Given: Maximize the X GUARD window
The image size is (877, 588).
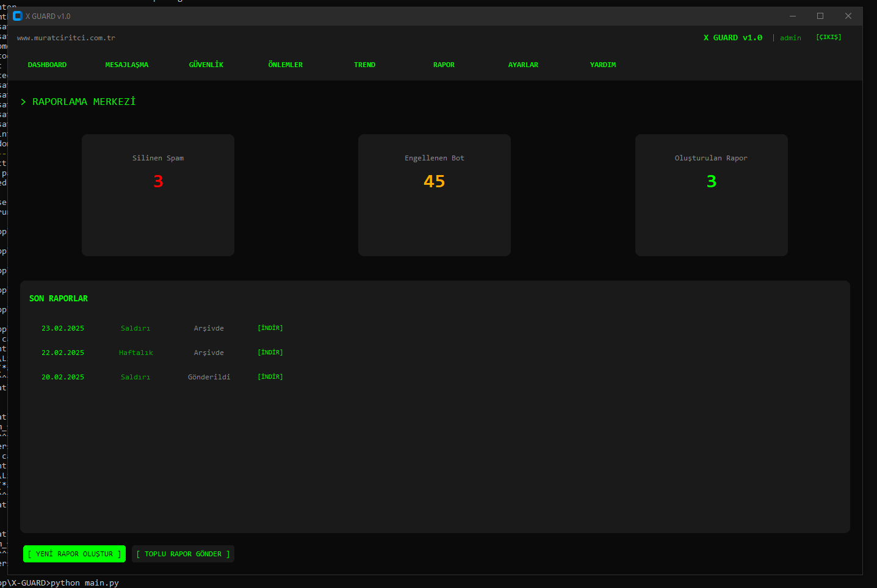Looking at the screenshot, I should pyautogui.click(x=820, y=16).
